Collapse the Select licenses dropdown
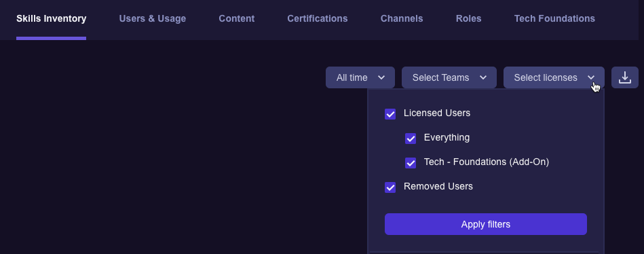Viewport: 644px width, 254px height. point(554,77)
